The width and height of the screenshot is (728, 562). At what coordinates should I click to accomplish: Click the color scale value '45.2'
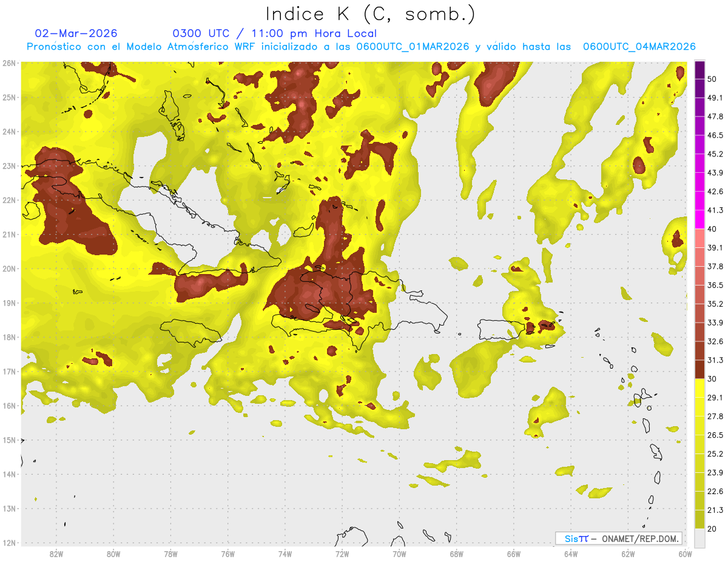click(715, 154)
